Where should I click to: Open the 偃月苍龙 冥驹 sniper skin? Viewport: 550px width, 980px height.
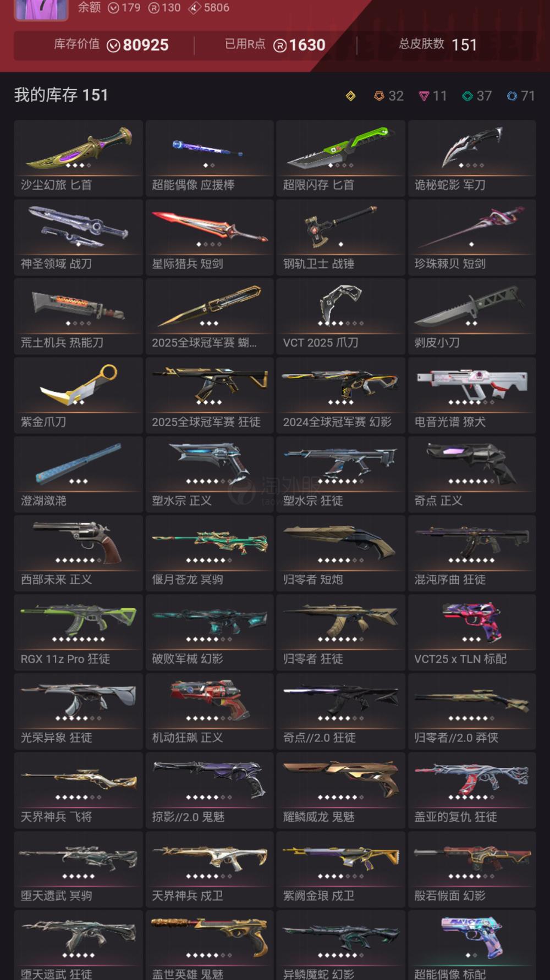click(210, 553)
